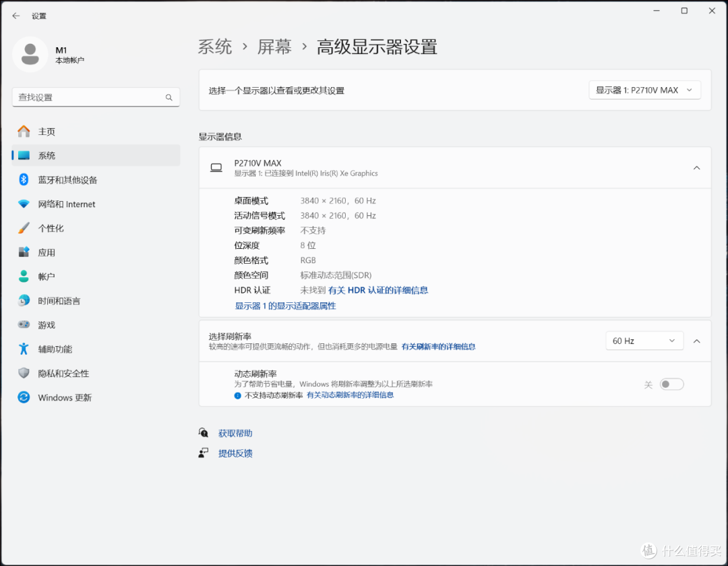Click the globe clock icon for 时间和语言

click(x=24, y=301)
